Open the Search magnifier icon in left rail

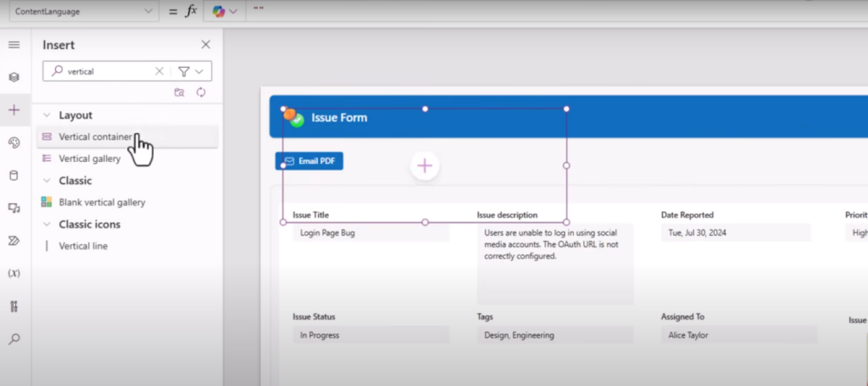pyautogui.click(x=14, y=338)
